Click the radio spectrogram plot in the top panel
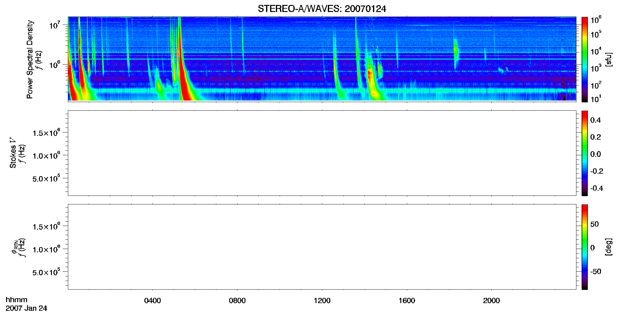The width and height of the screenshot is (644, 332). point(322,59)
